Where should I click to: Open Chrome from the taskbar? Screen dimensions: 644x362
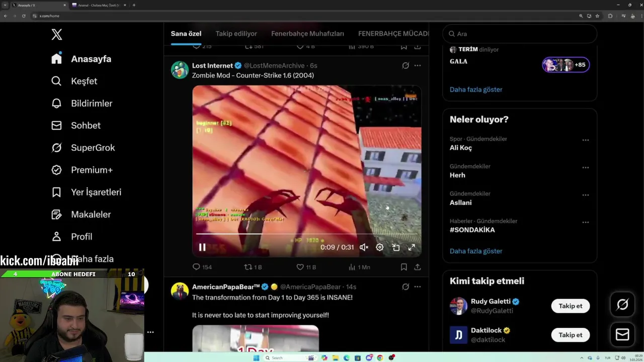point(380,358)
